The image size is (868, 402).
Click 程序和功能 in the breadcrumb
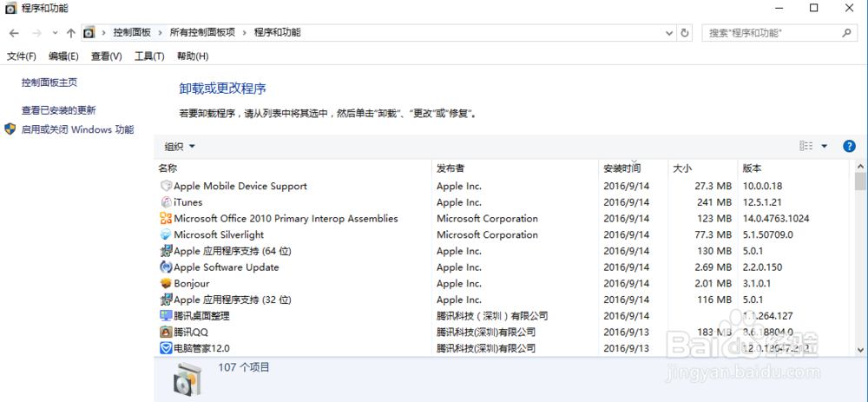[278, 33]
